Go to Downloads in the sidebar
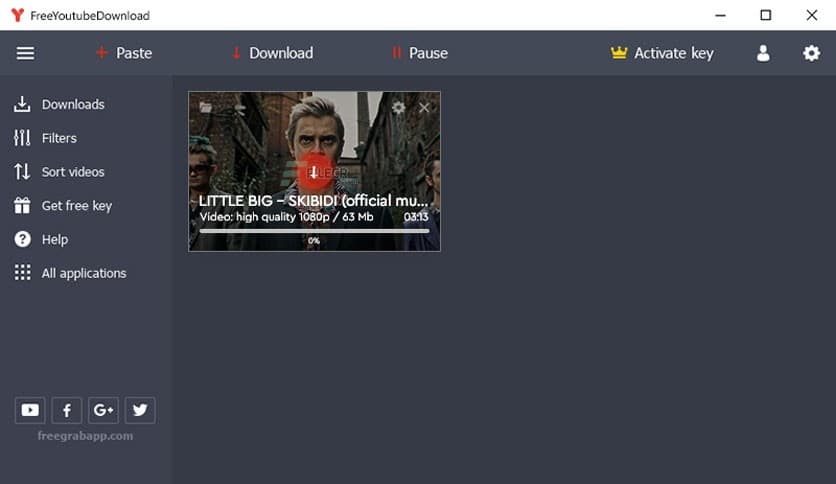Image resolution: width=836 pixels, height=484 pixels. click(x=59, y=104)
